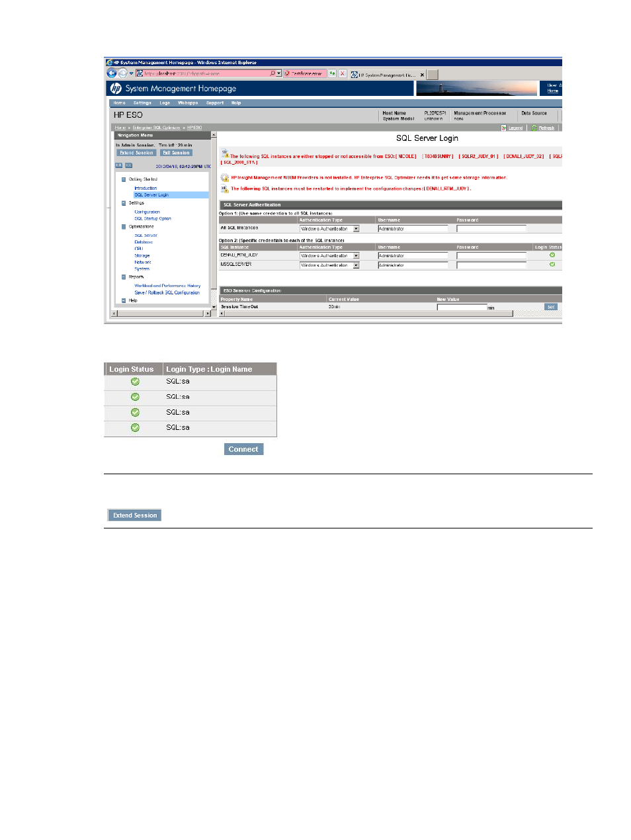Screen dimensions: 631x840
Task: Click the Username field for DENALI_RTM_JUDY
Action: (x=413, y=255)
